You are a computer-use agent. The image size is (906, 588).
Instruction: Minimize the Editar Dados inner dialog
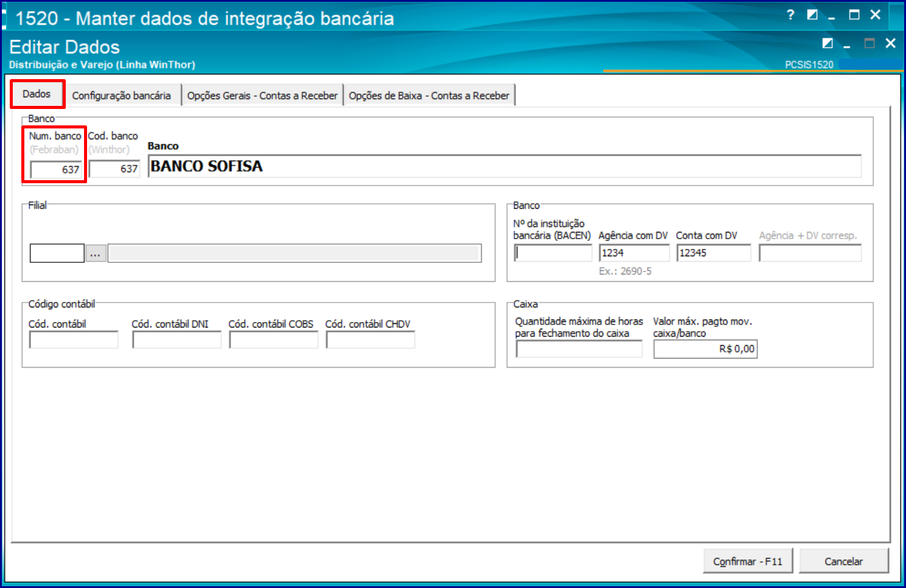847,44
